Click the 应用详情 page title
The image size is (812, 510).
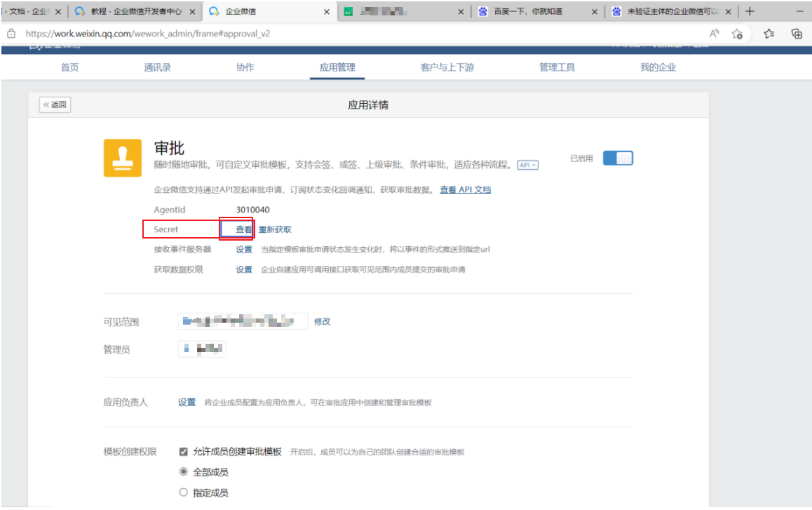[368, 105]
